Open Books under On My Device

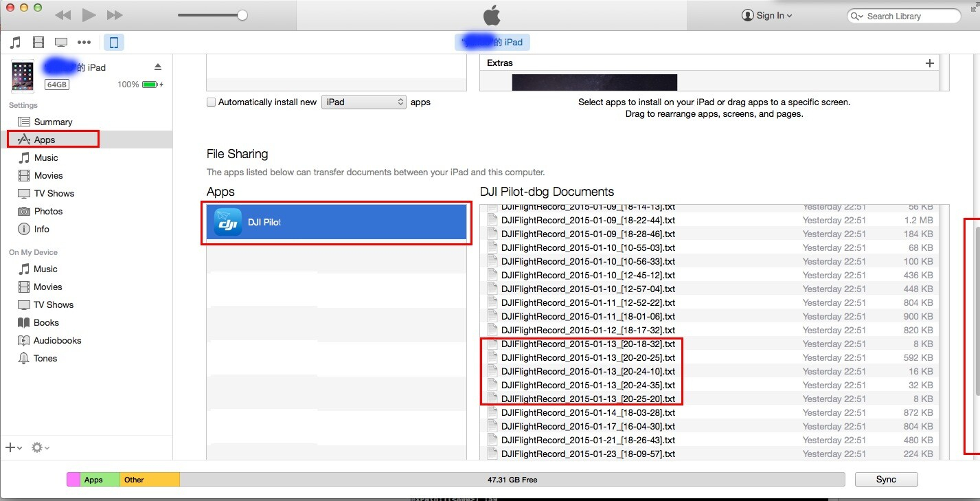pyautogui.click(x=46, y=322)
